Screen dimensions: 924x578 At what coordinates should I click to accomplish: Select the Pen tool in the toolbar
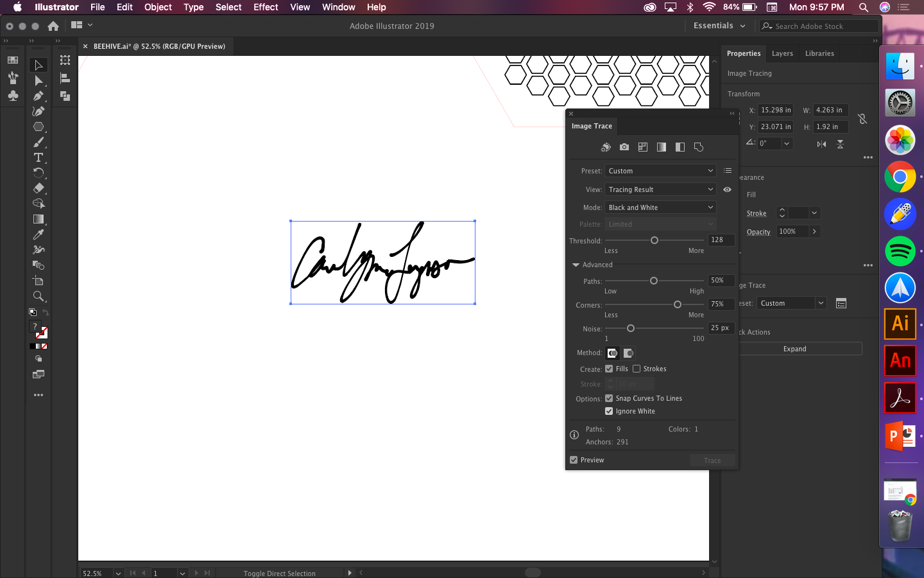[38, 96]
